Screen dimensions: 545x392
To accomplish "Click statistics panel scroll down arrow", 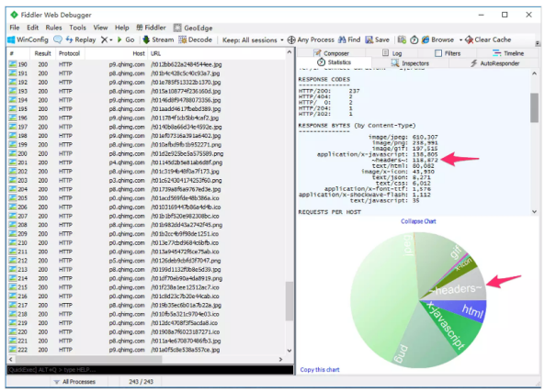I will [x=534, y=211].
